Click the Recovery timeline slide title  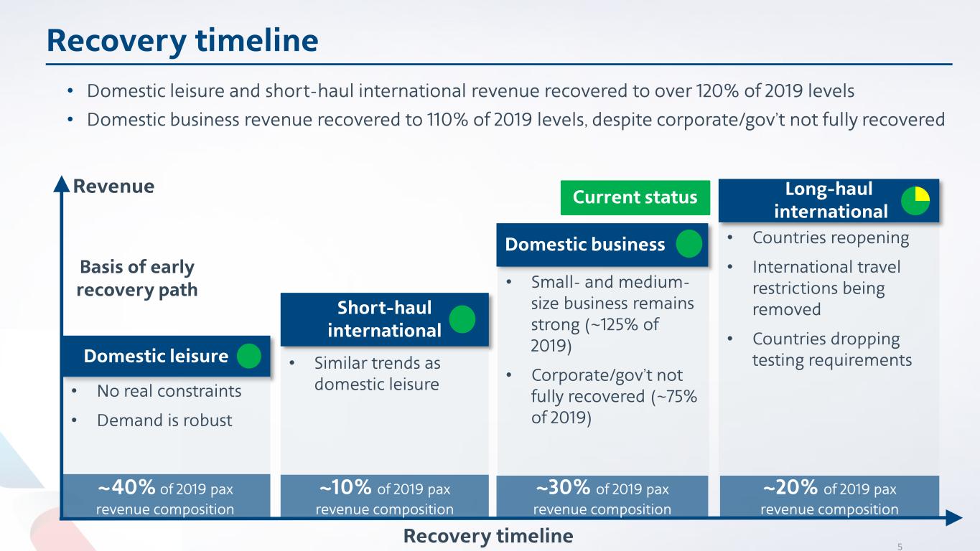pyautogui.click(x=182, y=41)
